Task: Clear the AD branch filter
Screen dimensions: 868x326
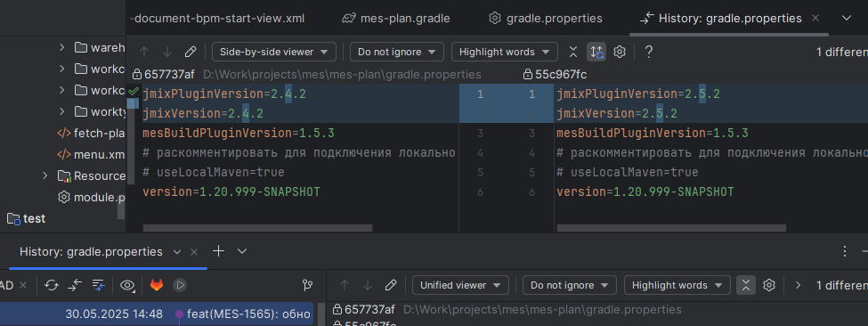Action: 22,285
